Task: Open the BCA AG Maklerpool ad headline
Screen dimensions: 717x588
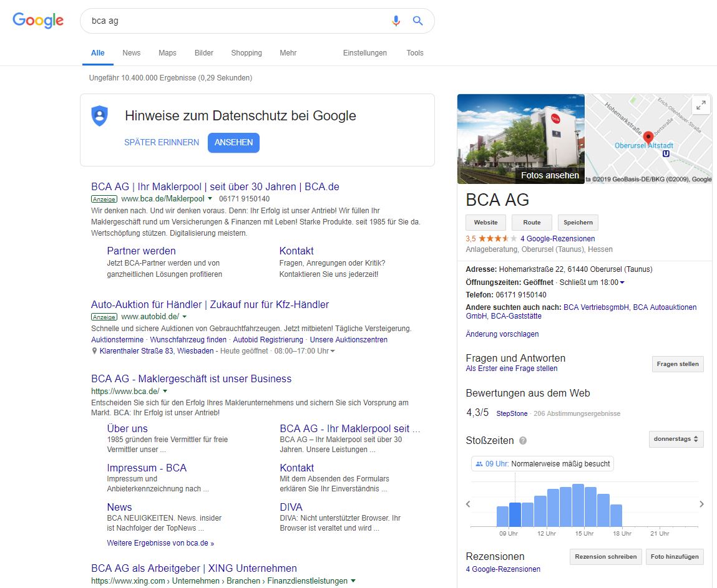Action: pyautogui.click(x=215, y=187)
